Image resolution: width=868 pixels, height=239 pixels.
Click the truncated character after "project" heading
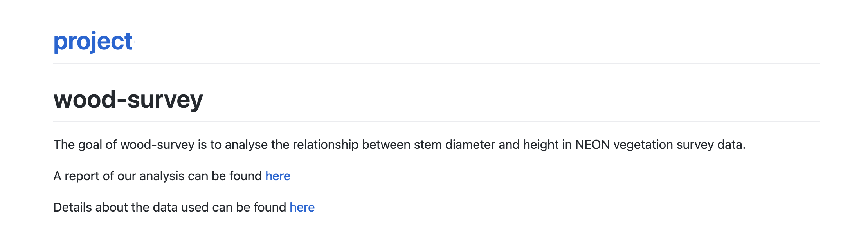pyautogui.click(x=134, y=42)
